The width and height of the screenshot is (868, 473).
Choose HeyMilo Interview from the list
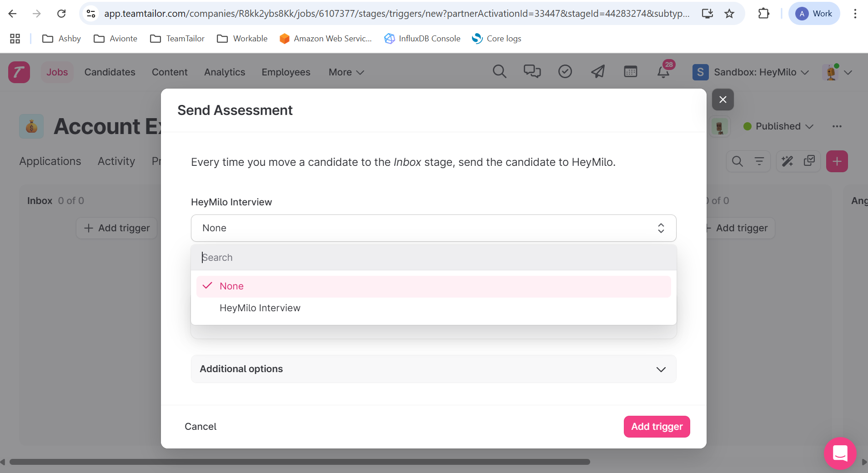coord(260,308)
